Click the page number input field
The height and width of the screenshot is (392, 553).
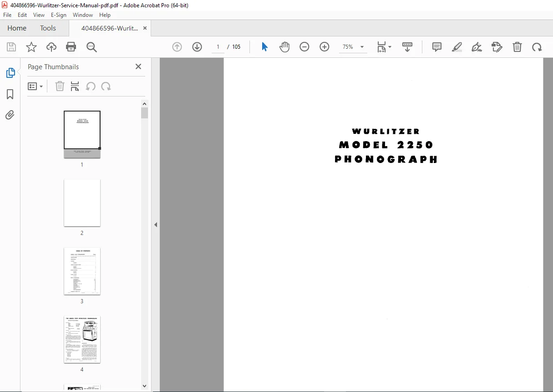click(x=218, y=47)
